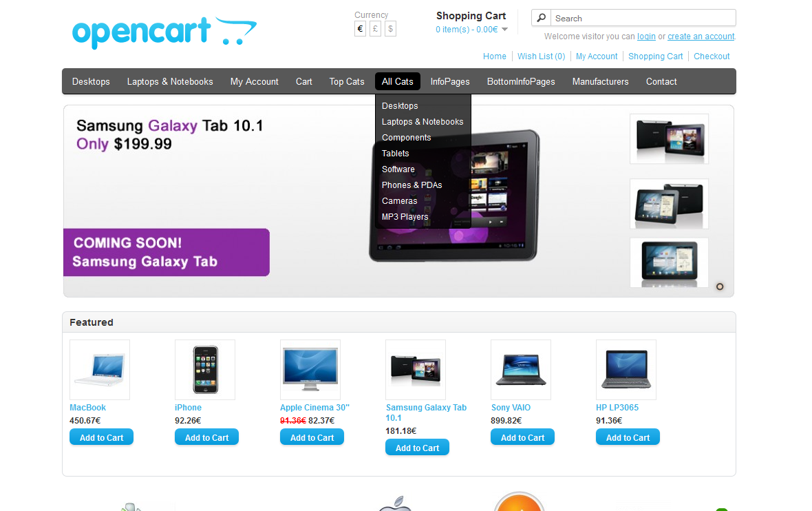Screen dimensions: 812x511
Task: Open My Account in the nav bar
Action: tap(255, 81)
